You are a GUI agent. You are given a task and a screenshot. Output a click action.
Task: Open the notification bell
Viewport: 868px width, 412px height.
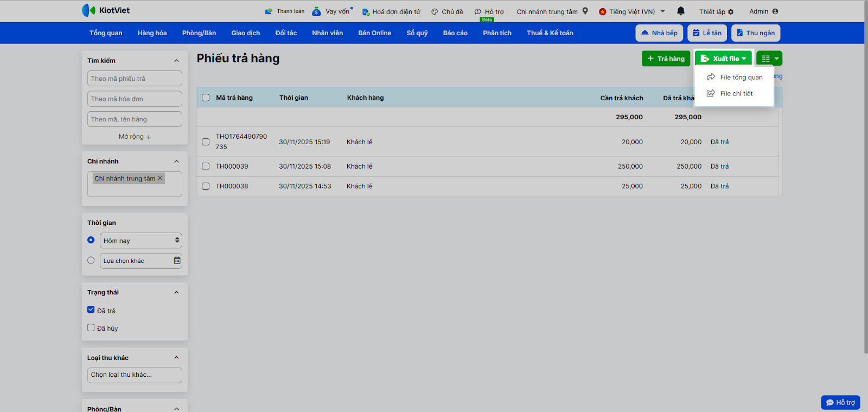[x=681, y=11]
